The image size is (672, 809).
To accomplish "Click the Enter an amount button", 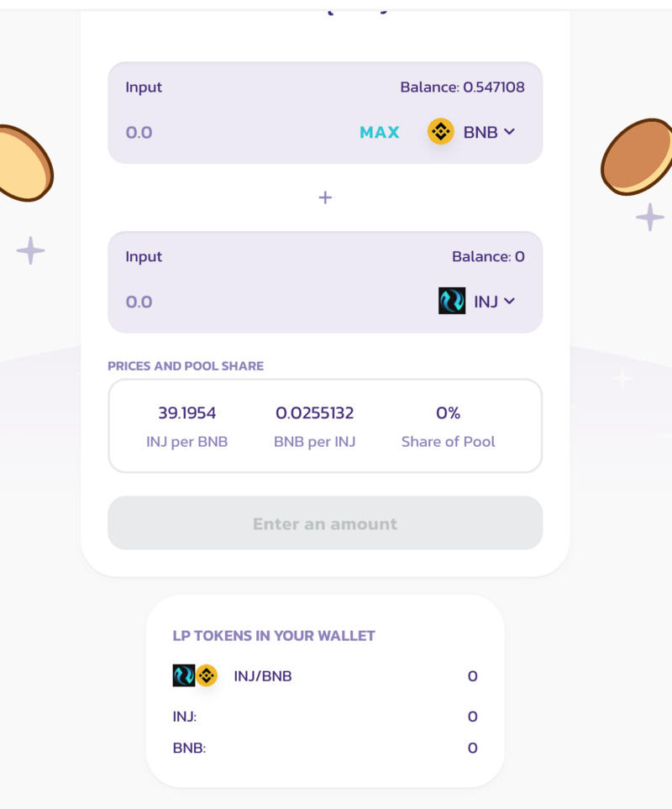I will pos(325,523).
